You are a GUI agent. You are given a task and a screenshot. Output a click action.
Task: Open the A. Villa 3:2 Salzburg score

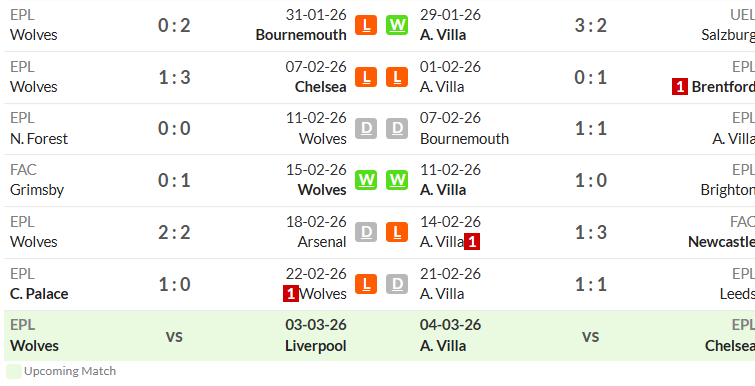click(591, 25)
